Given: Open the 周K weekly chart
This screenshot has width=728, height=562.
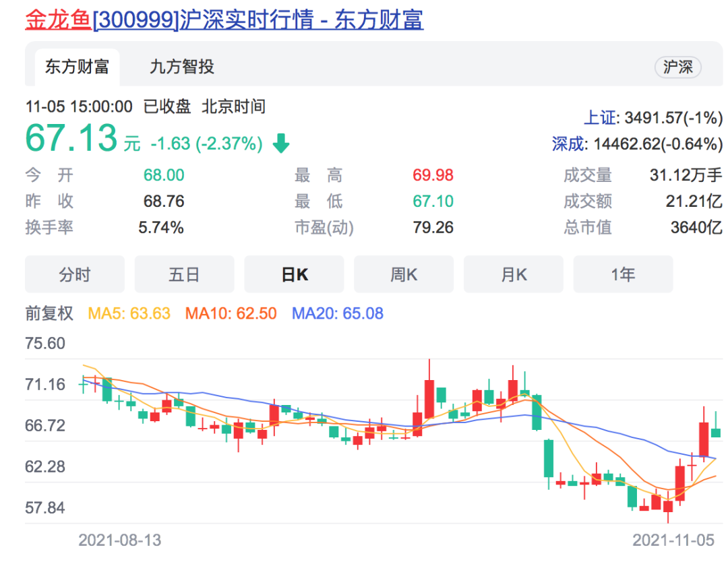Looking at the screenshot, I should click(x=404, y=274).
